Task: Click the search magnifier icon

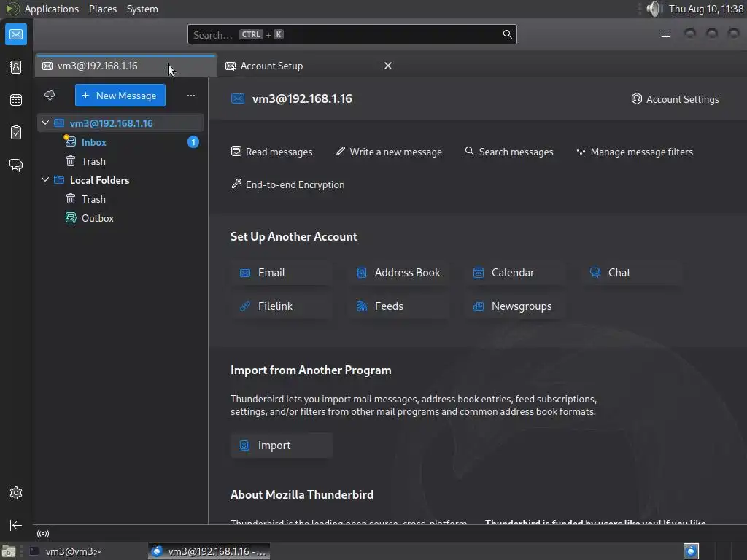Action: point(508,34)
